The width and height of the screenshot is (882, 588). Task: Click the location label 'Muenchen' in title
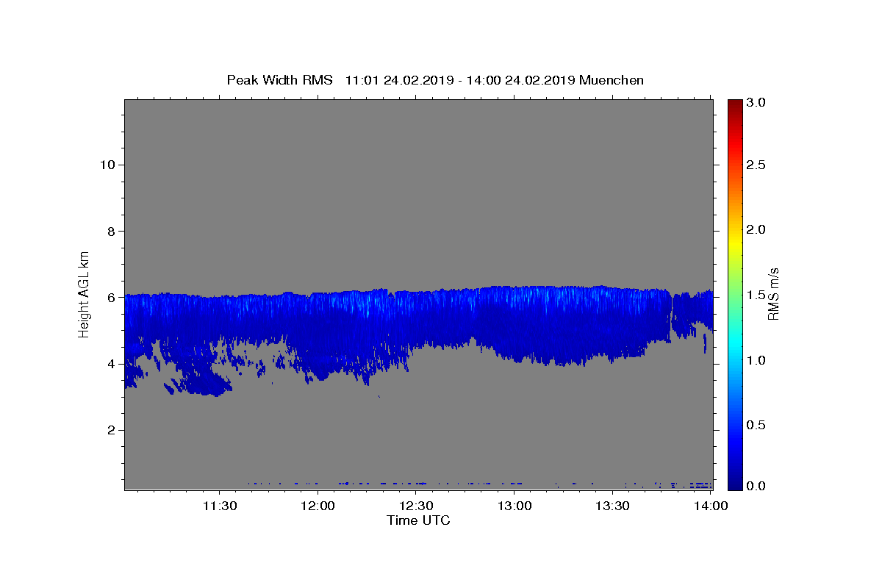click(x=612, y=80)
